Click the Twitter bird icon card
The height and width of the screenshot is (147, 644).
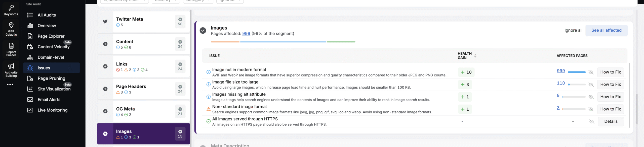pos(105,22)
